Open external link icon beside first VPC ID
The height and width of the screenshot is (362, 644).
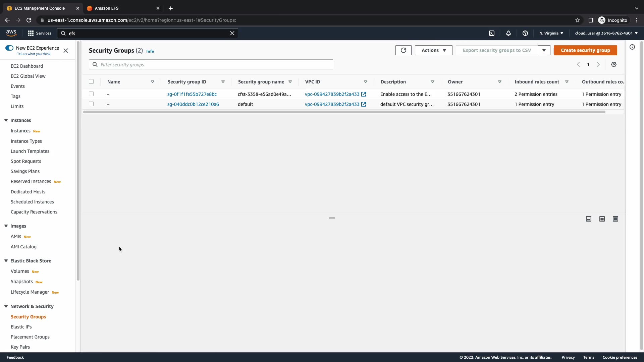click(364, 94)
